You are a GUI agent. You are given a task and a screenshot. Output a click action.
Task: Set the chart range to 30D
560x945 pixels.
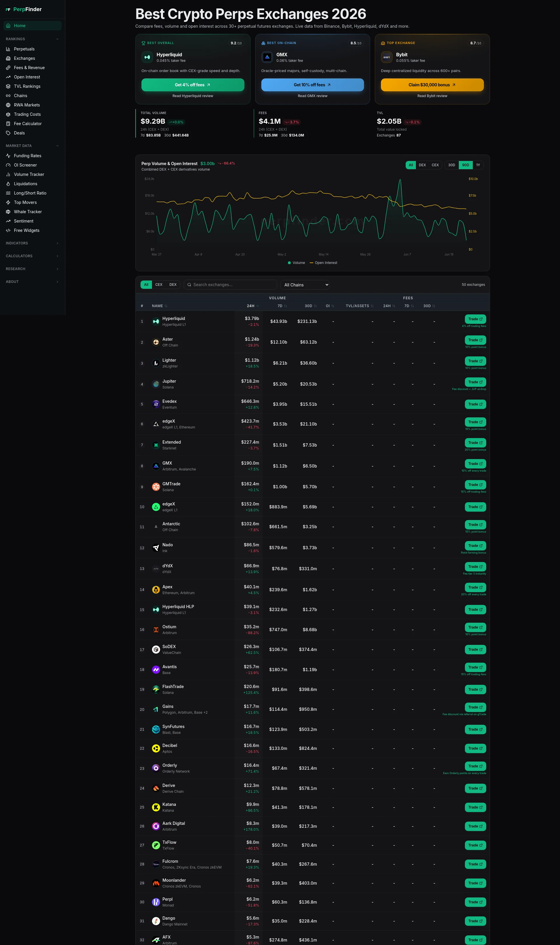tap(452, 165)
